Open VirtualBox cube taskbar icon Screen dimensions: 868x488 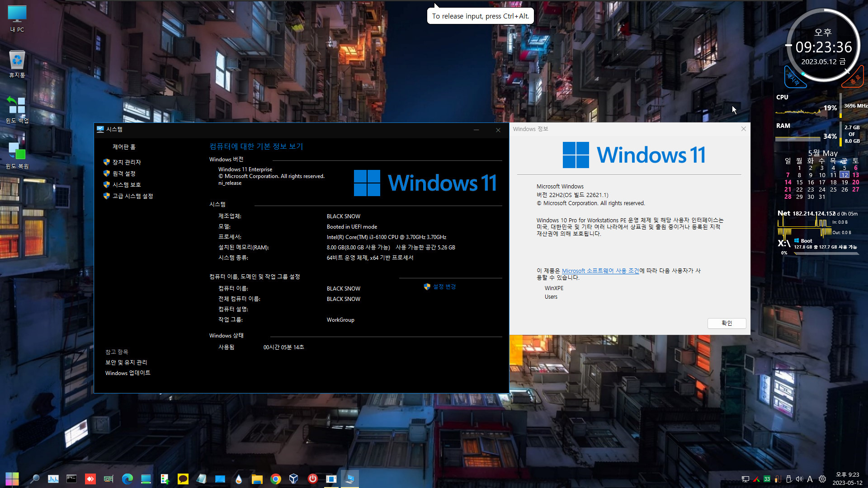[294, 479]
